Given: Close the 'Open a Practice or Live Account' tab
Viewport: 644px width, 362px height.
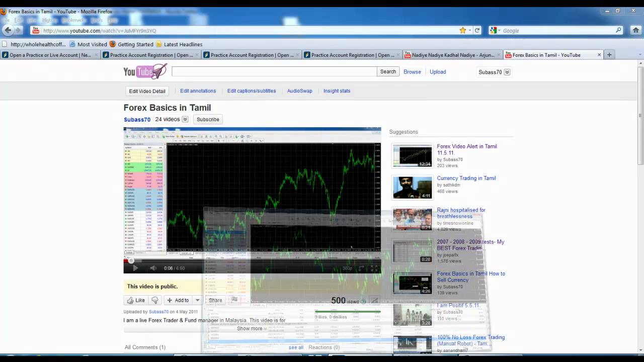Looking at the screenshot, I should click(x=96, y=55).
